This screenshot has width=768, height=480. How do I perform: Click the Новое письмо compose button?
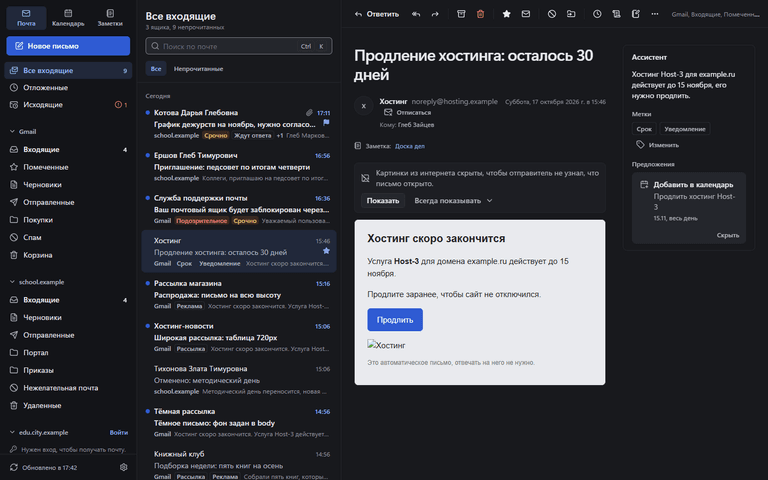coord(68,46)
